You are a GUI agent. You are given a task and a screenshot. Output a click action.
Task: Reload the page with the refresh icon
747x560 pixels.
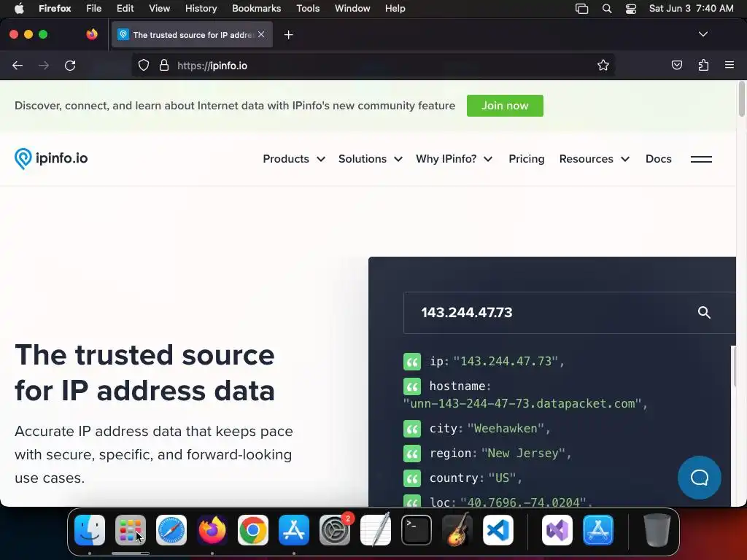70,65
